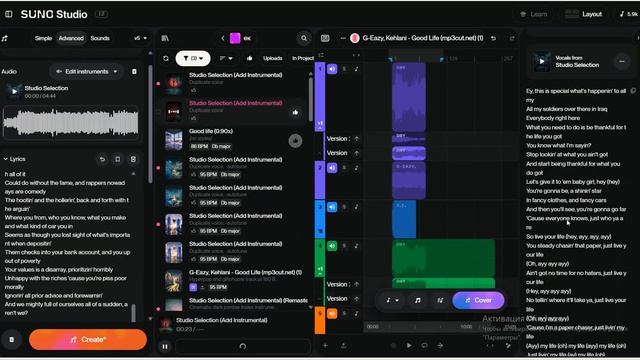Open the instrument icon on track 1
This screenshot has width=640, height=360.
(x=356, y=69)
